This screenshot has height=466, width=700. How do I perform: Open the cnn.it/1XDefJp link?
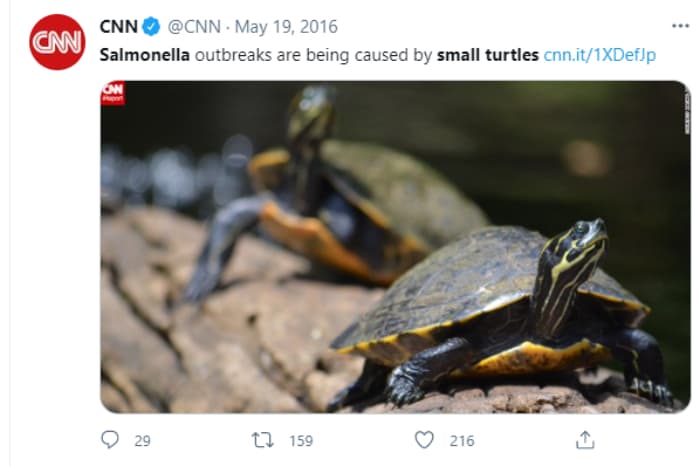coord(599,54)
